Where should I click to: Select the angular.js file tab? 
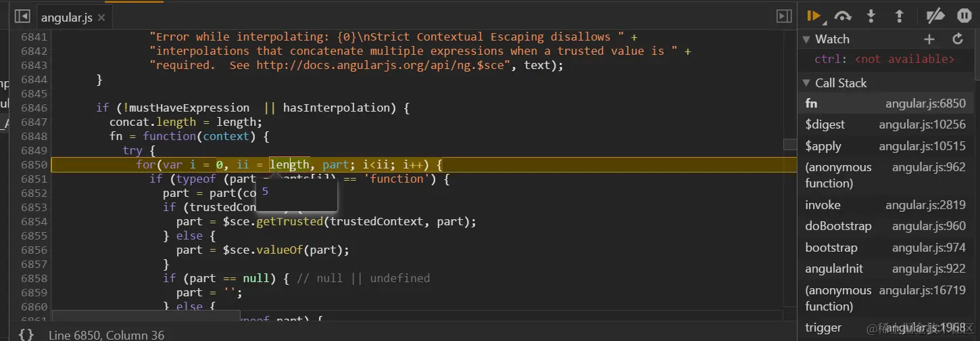click(x=66, y=18)
